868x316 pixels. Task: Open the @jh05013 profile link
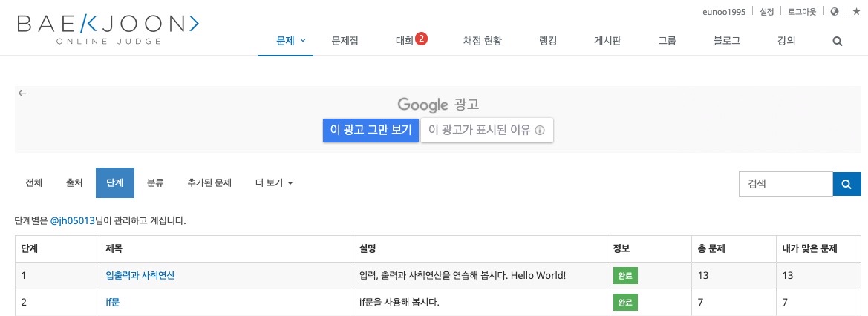[x=73, y=220]
